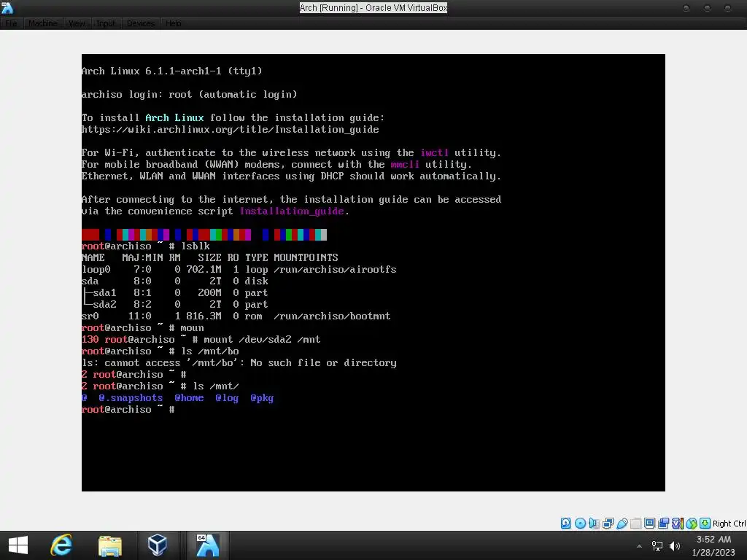The image size is (747, 560).
Task: Open the Input menu
Action: 105,23
